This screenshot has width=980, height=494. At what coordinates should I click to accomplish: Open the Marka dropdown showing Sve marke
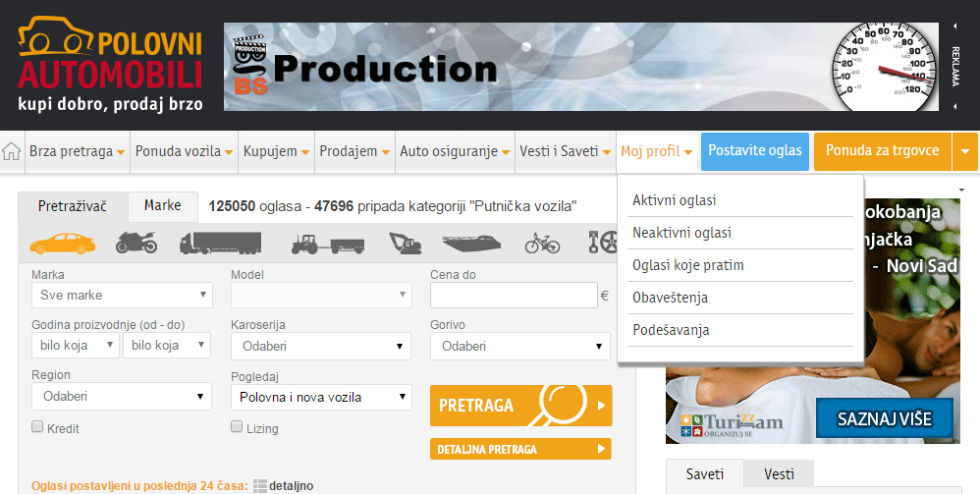[x=122, y=296]
